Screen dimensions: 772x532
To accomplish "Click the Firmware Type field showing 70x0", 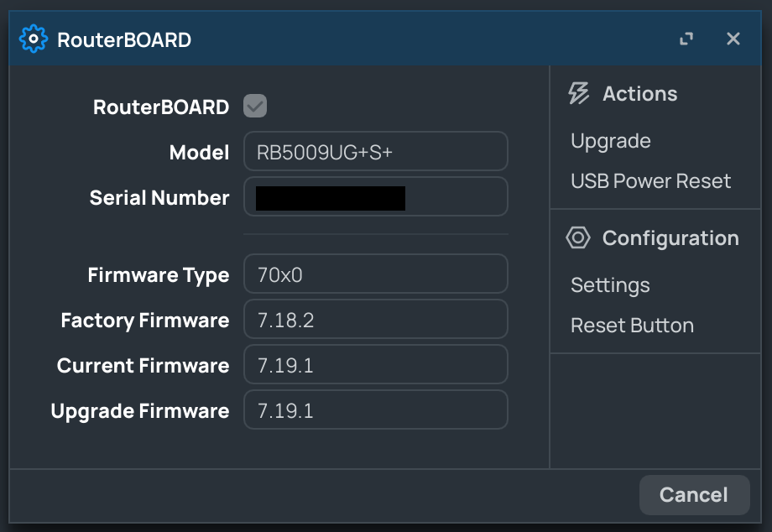I will point(376,274).
